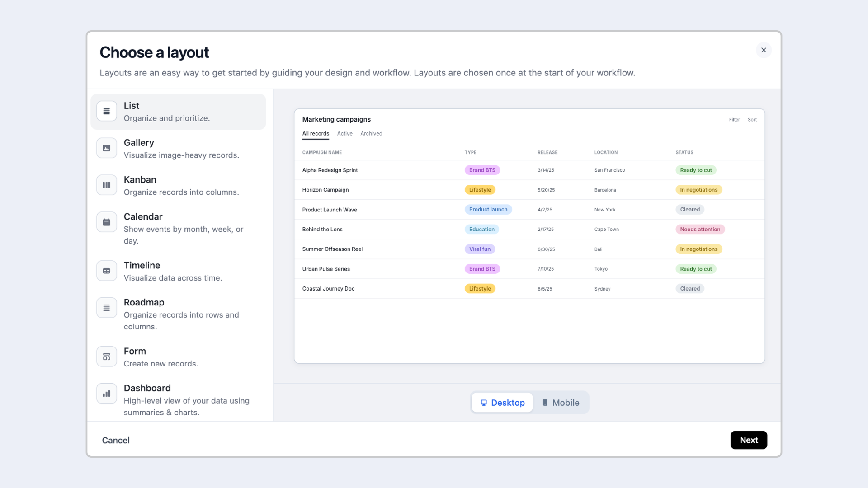Select the Calendar layout icon
The image size is (868, 488).
(107, 222)
